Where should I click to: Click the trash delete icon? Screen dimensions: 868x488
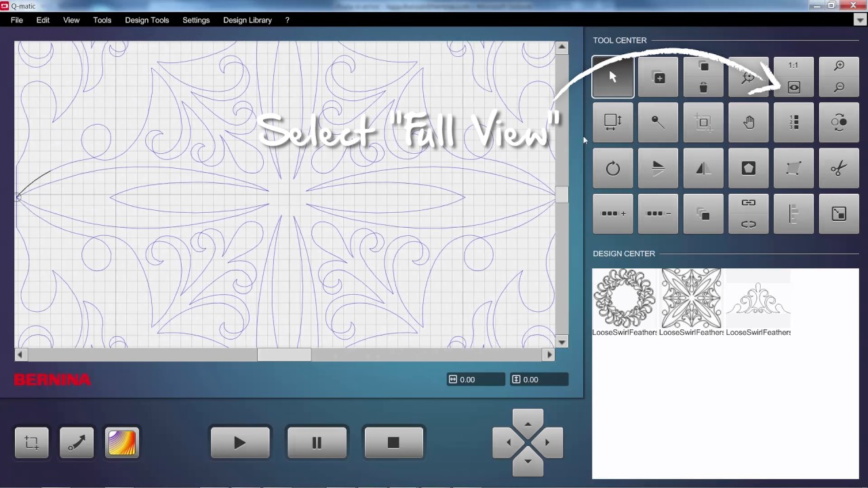[x=703, y=87]
